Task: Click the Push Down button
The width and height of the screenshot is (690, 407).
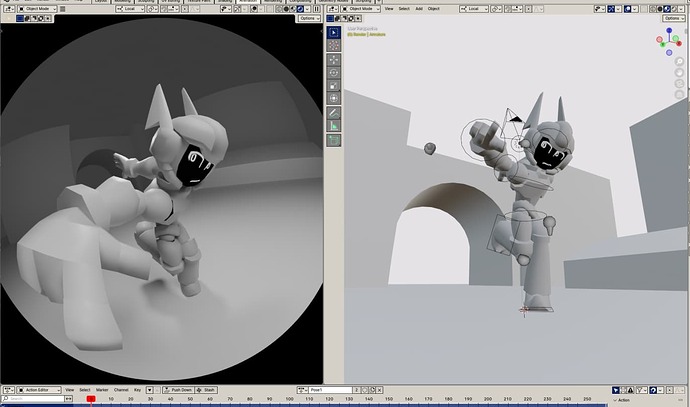Action: [x=178, y=390]
